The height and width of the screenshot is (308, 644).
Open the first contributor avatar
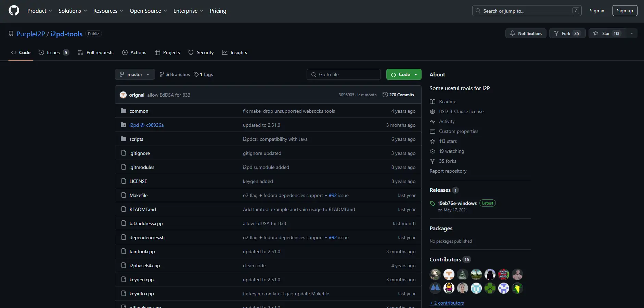435,274
